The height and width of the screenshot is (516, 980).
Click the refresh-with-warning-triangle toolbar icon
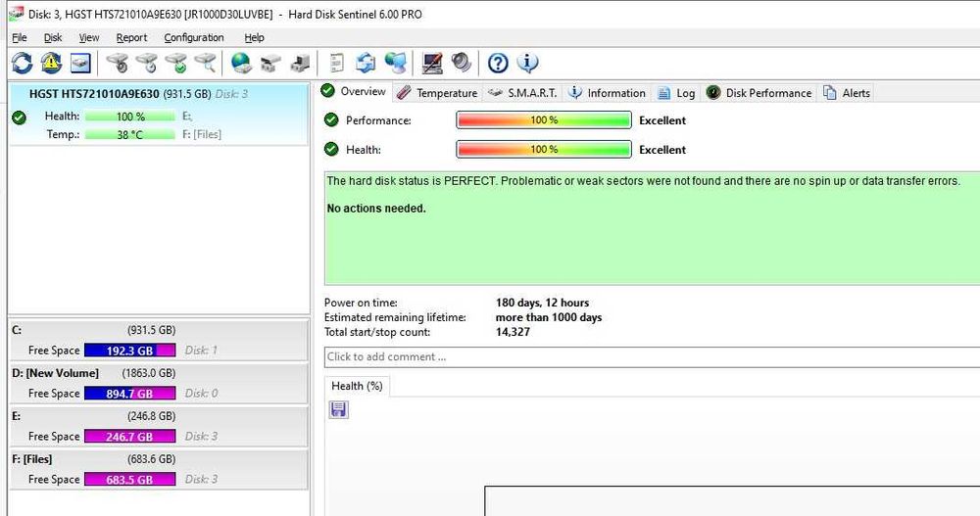tap(51, 63)
